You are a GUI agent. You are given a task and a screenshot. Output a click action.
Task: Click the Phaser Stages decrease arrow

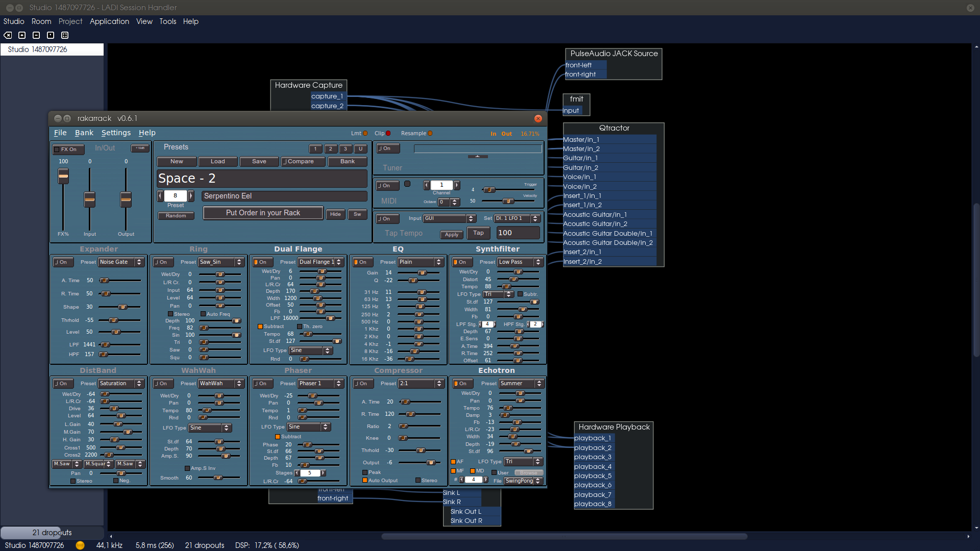point(297,473)
